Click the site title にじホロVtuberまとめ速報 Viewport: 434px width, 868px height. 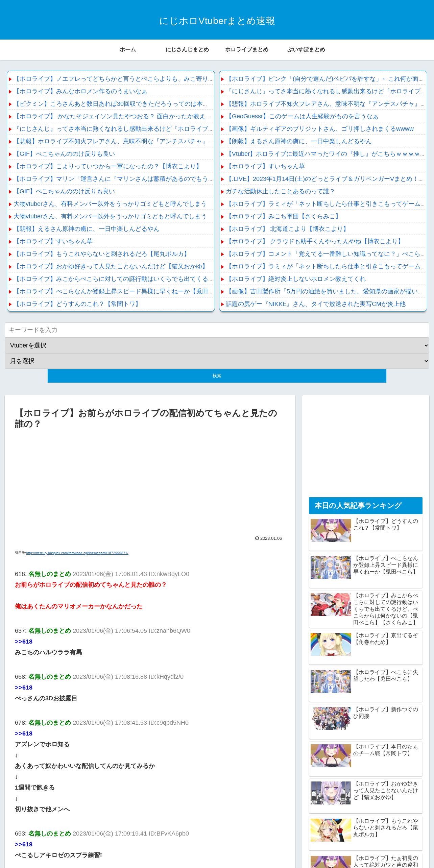(217, 21)
